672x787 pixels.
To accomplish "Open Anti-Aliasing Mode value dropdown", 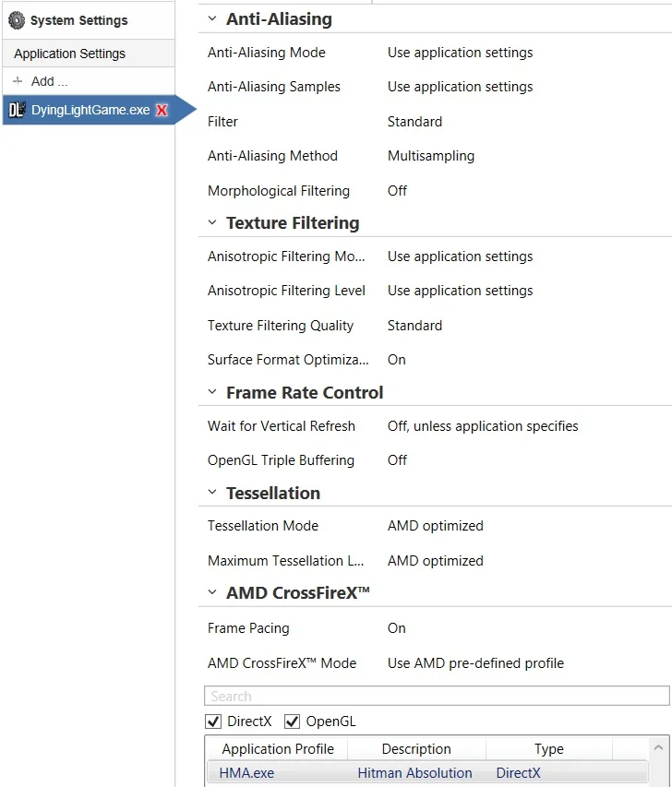I will [x=460, y=53].
